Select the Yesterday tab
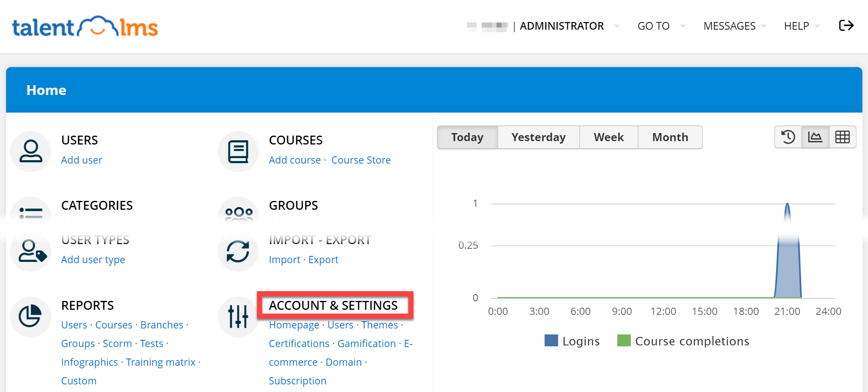Screen dimensions: 868x392 [x=539, y=137]
